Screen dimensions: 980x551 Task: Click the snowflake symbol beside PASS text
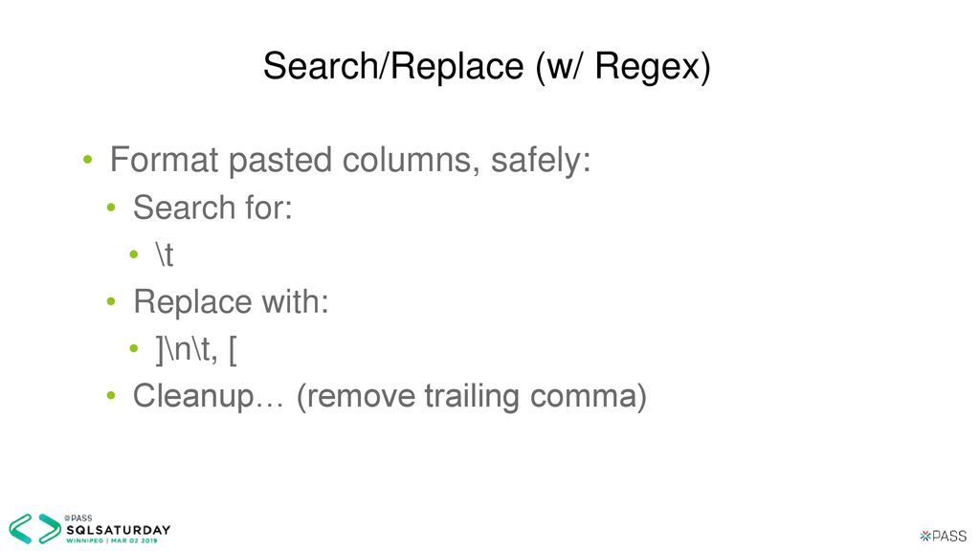[x=925, y=536]
